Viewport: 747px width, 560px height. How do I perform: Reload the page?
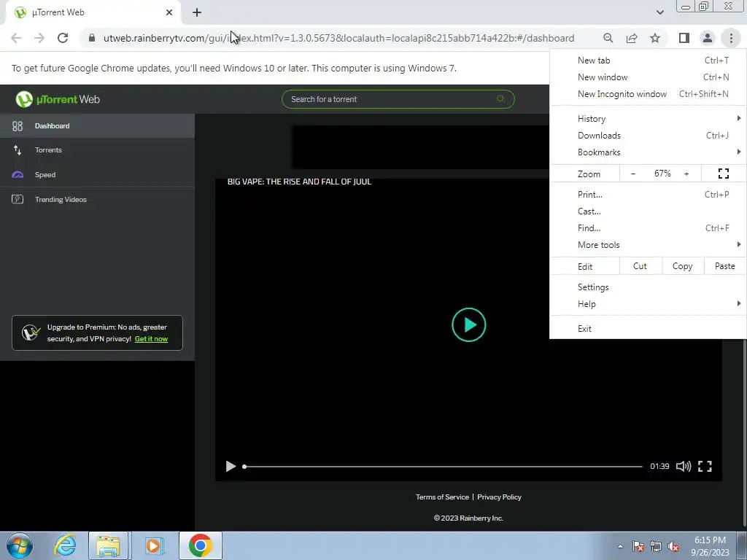(63, 38)
